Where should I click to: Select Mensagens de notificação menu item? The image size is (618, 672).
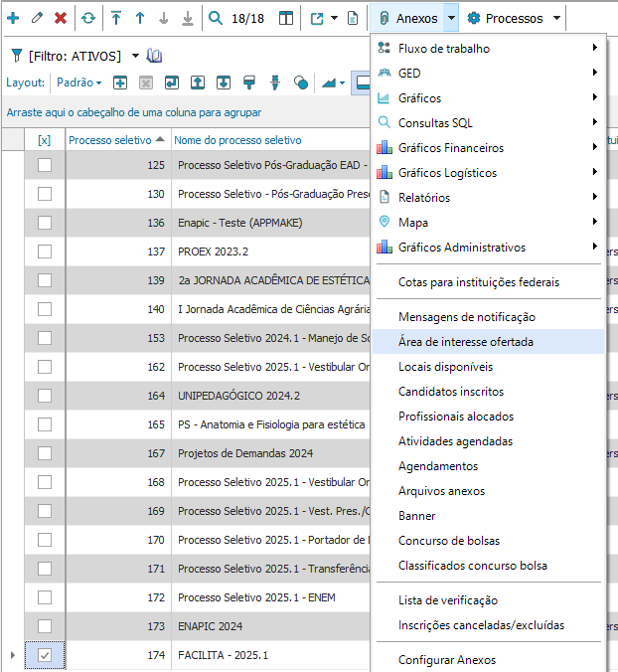[x=488, y=317]
